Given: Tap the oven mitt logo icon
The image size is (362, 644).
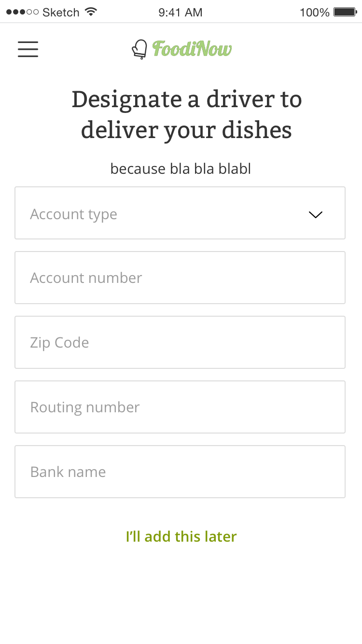Looking at the screenshot, I should click(x=140, y=49).
